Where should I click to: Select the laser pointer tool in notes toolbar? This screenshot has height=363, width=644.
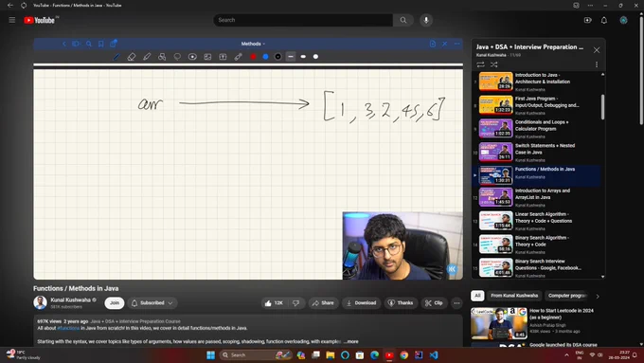(x=238, y=57)
